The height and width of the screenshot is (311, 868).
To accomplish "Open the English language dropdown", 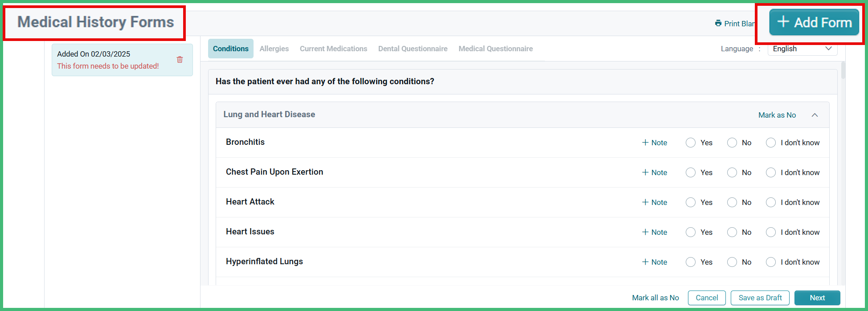I will pos(802,49).
